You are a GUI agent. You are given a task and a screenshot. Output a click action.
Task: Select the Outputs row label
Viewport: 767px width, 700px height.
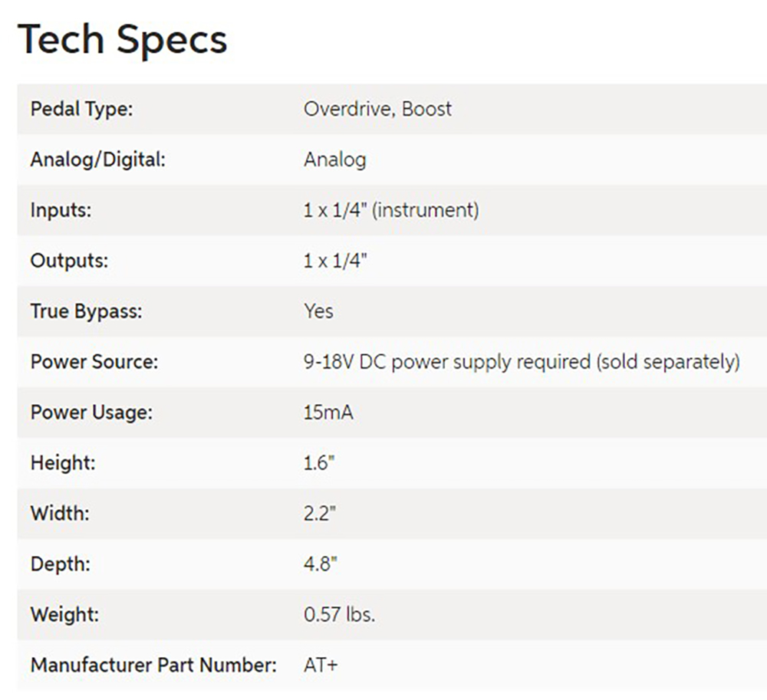click(x=69, y=261)
